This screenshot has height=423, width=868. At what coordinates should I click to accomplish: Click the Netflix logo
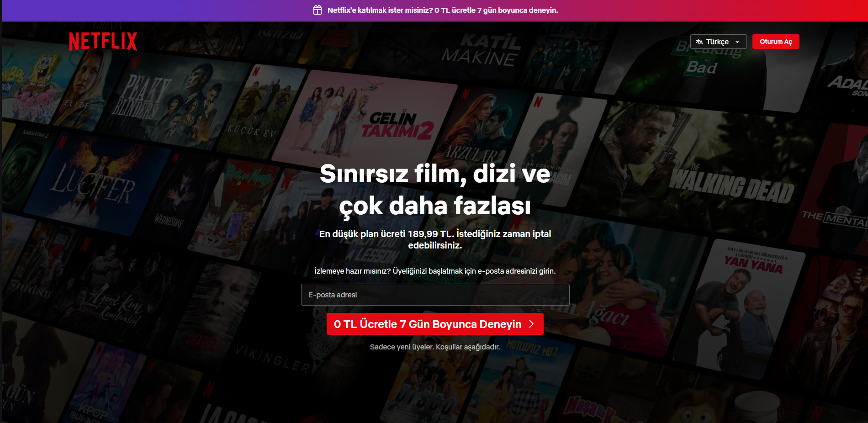[x=103, y=41]
